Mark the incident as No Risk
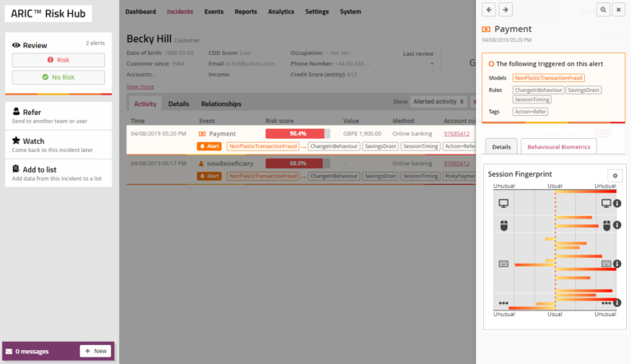 pos(58,77)
